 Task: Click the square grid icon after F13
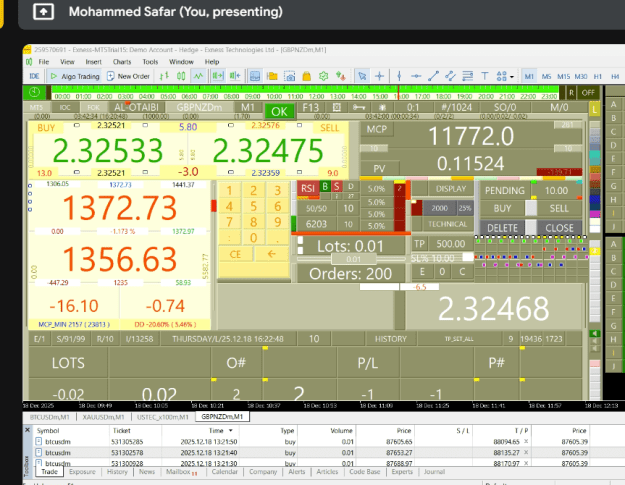coord(336,108)
